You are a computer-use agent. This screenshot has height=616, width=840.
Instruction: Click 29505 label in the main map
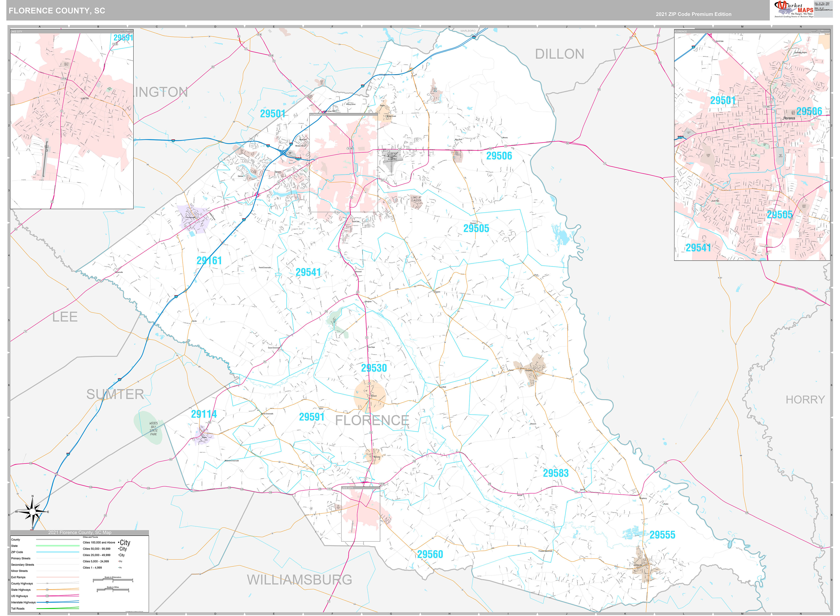476,229
